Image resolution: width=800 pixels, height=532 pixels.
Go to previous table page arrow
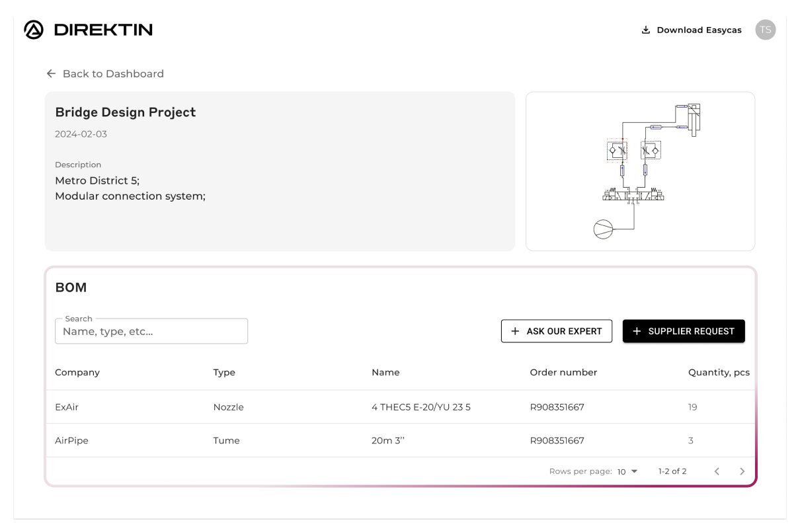pyautogui.click(x=718, y=472)
